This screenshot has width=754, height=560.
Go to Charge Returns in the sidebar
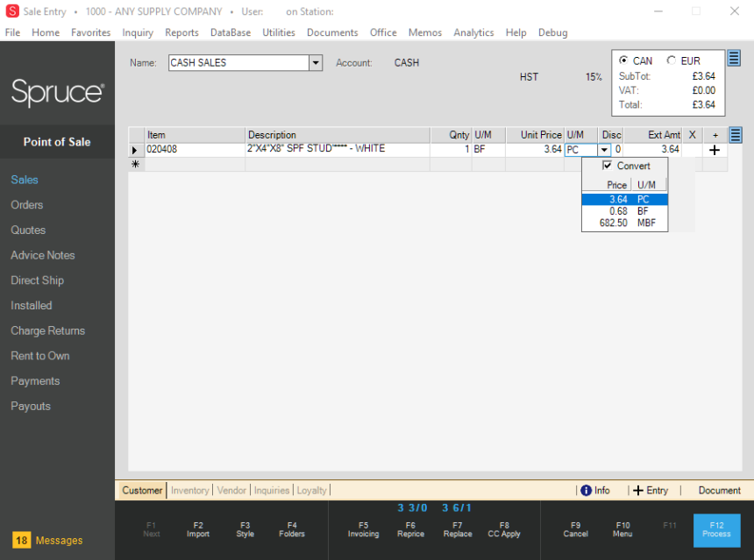[48, 330]
